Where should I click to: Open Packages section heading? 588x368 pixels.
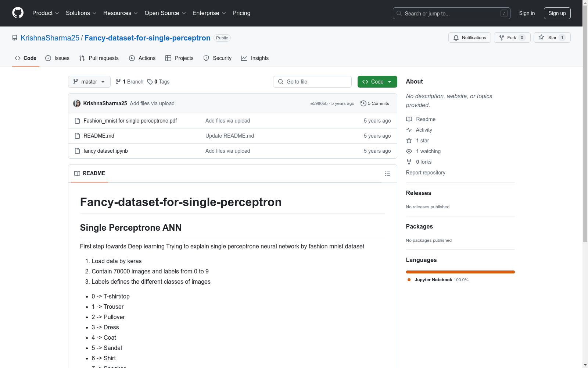click(419, 226)
